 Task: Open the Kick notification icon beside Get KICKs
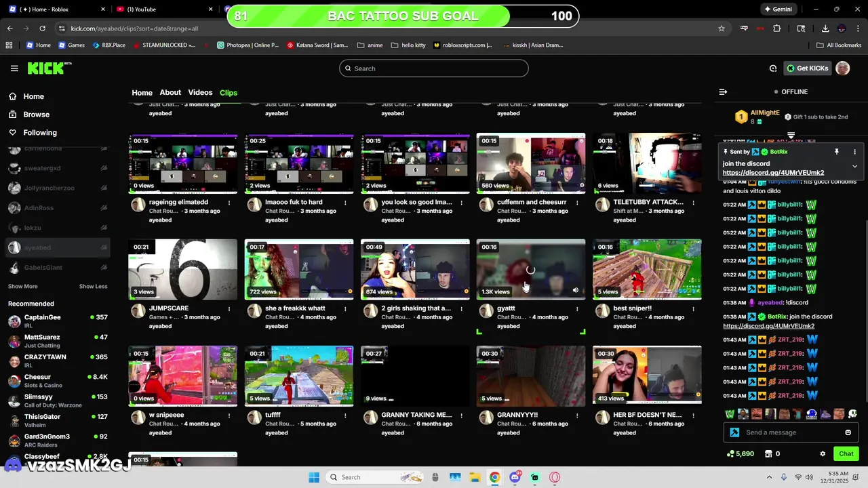coord(773,68)
